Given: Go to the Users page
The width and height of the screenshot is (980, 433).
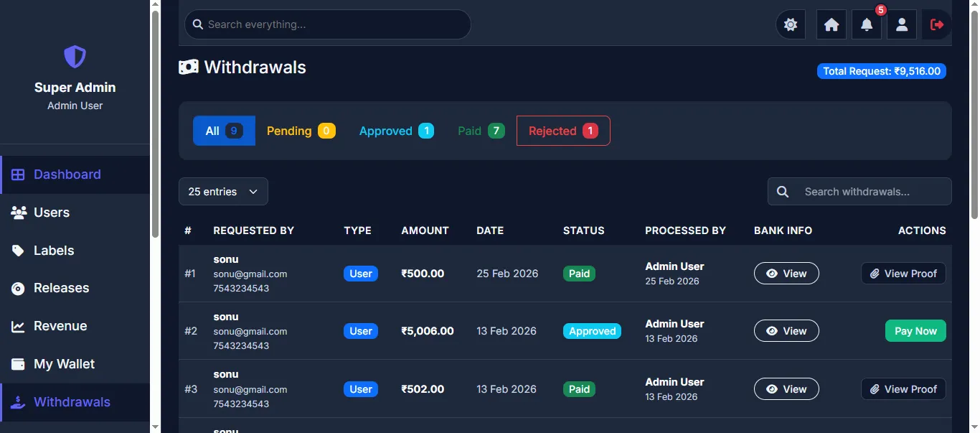Looking at the screenshot, I should pyautogui.click(x=75, y=213).
